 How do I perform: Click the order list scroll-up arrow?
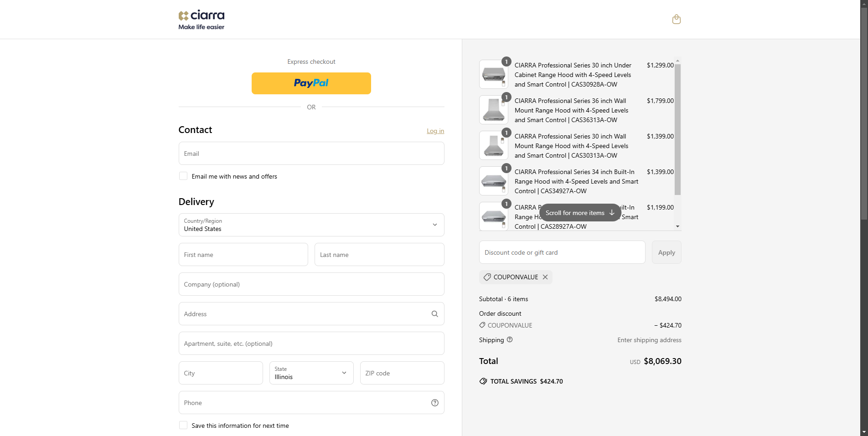point(677,61)
